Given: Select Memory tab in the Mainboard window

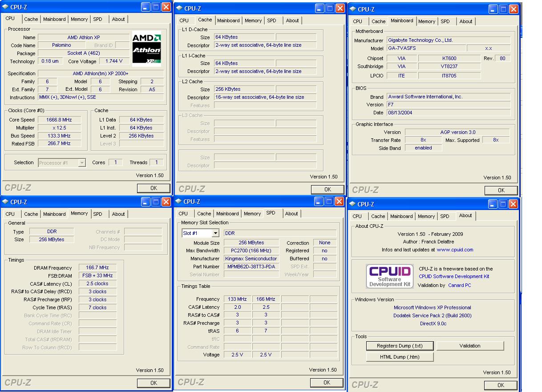Looking at the screenshot, I should pyautogui.click(x=427, y=21).
